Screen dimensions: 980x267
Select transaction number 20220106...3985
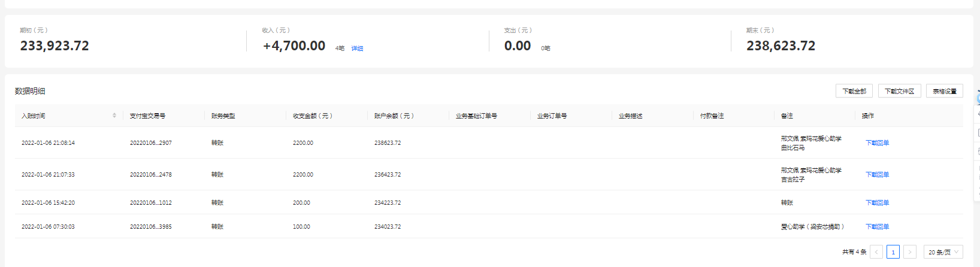click(x=150, y=227)
